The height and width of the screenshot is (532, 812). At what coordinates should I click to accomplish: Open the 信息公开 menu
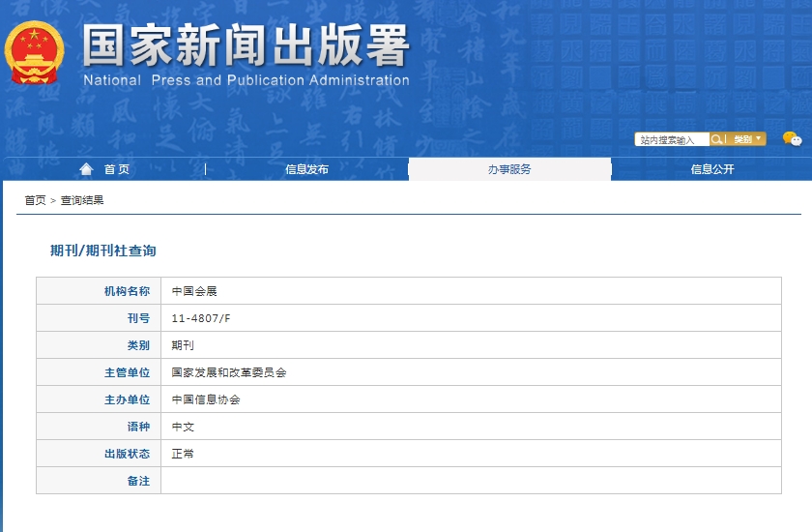point(712,169)
